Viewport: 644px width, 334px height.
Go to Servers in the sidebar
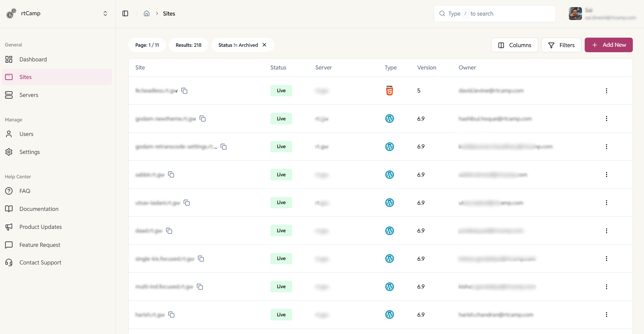(x=29, y=95)
